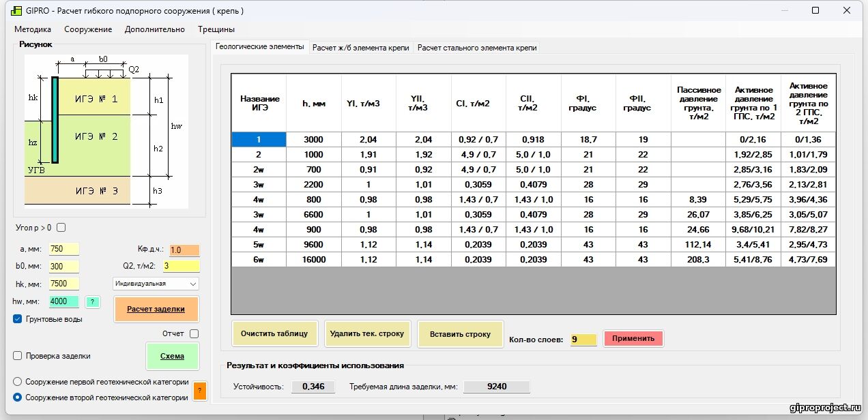The width and height of the screenshot is (868, 420).
Task: Open the 'Индивидуальная' dropdown list
Action: [x=156, y=284]
